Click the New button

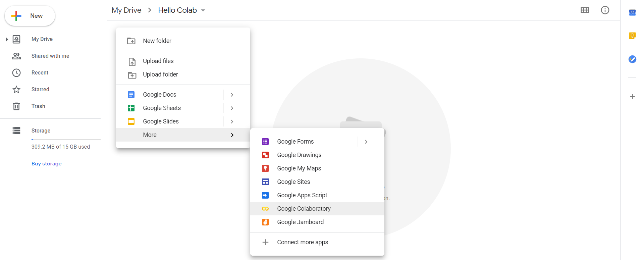(x=30, y=16)
